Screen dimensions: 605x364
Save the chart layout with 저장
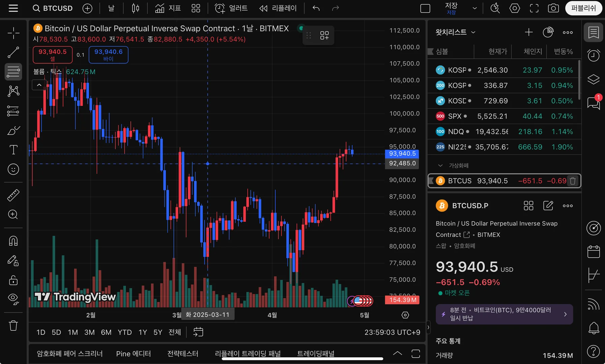[x=451, y=8]
